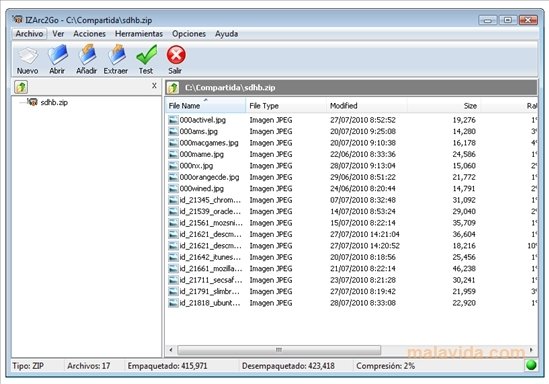Viewport: 549px width, 384px height.
Task: Click the icon of id_21661_mozilla file
Action: click(173, 269)
